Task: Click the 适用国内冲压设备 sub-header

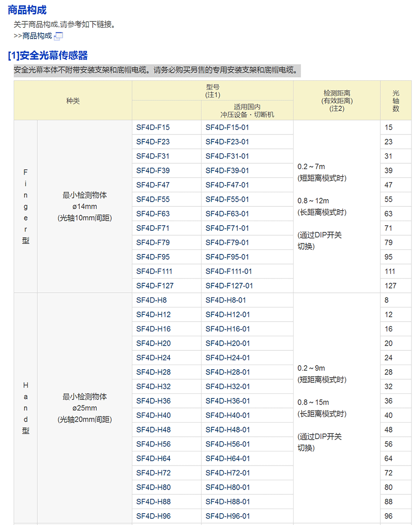Action: point(247,110)
